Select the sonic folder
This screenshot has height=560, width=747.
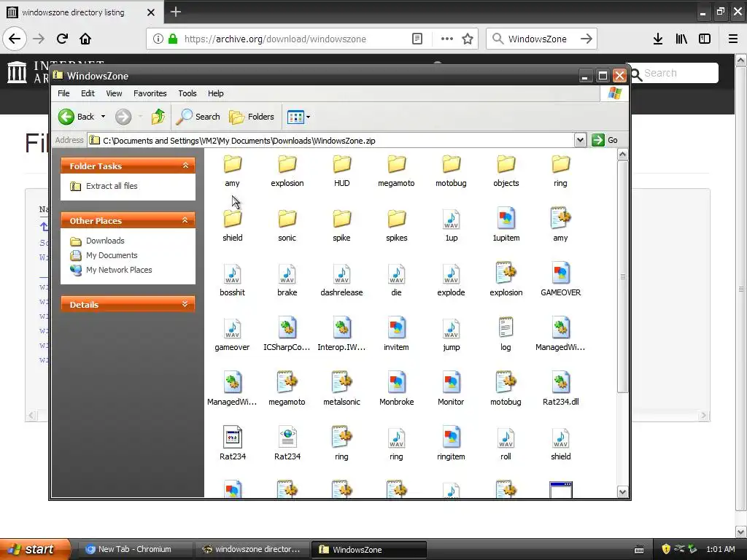pos(287,225)
